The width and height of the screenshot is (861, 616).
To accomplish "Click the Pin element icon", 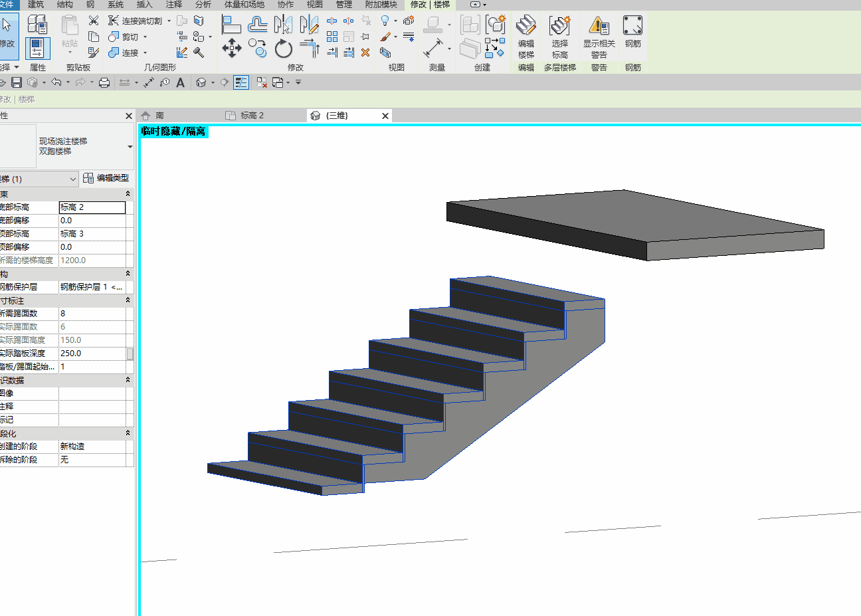I will point(365,37).
